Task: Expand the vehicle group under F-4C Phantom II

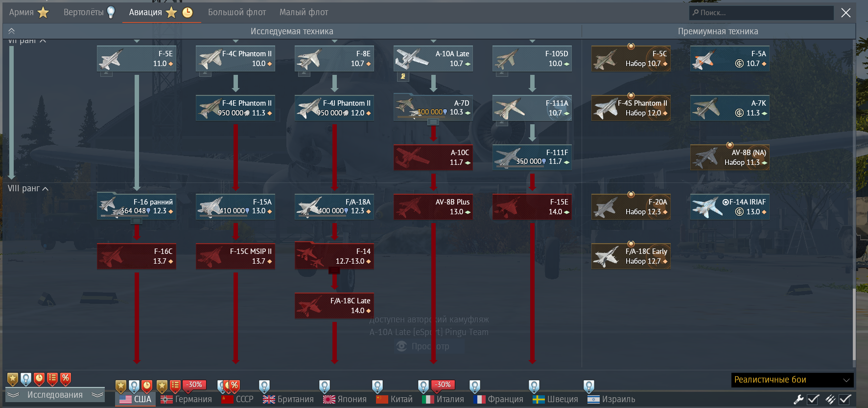Action: click(x=205, y=74)
